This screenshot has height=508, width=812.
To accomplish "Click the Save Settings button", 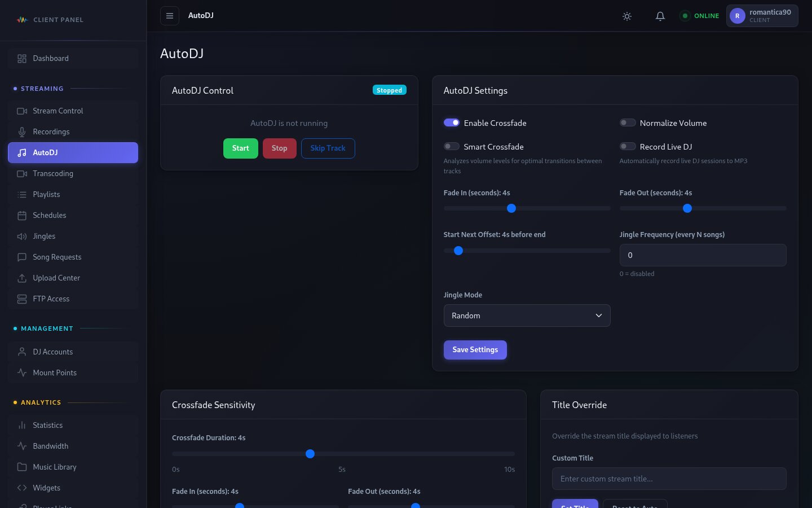I will 475,350.
